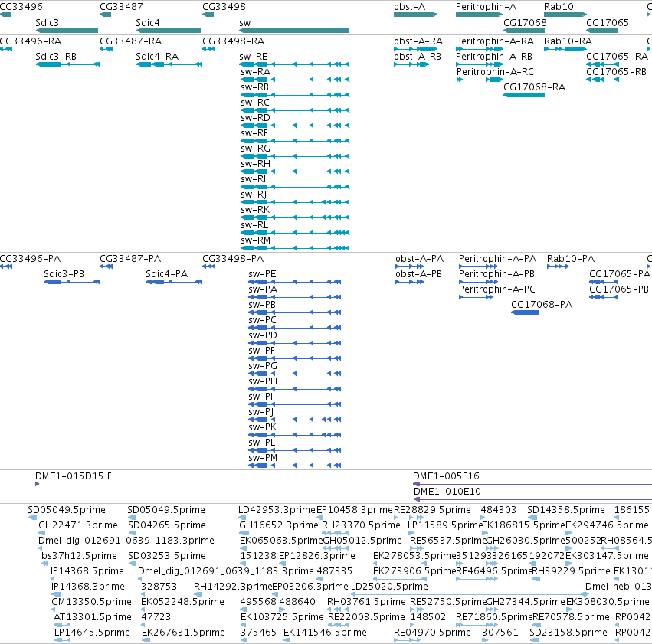
Task: Click the thick CG17068-RA transcript bar
Action: click(x=524, y=95)
